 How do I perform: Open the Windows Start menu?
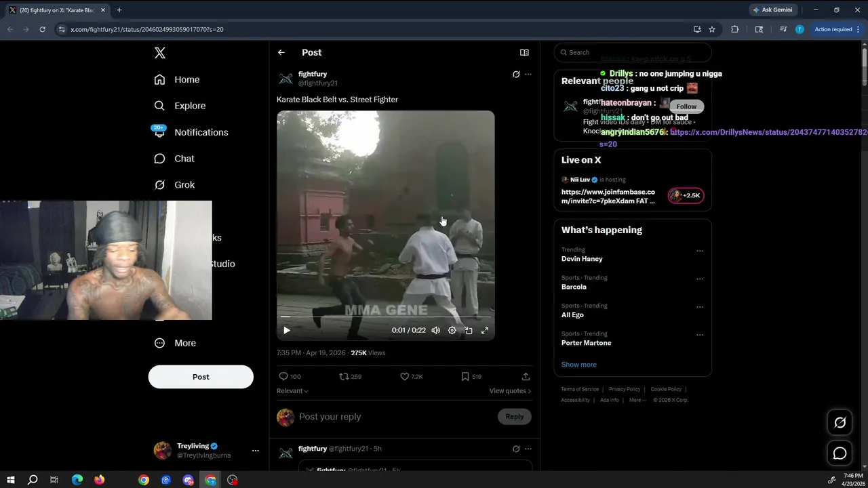point(11,480)
